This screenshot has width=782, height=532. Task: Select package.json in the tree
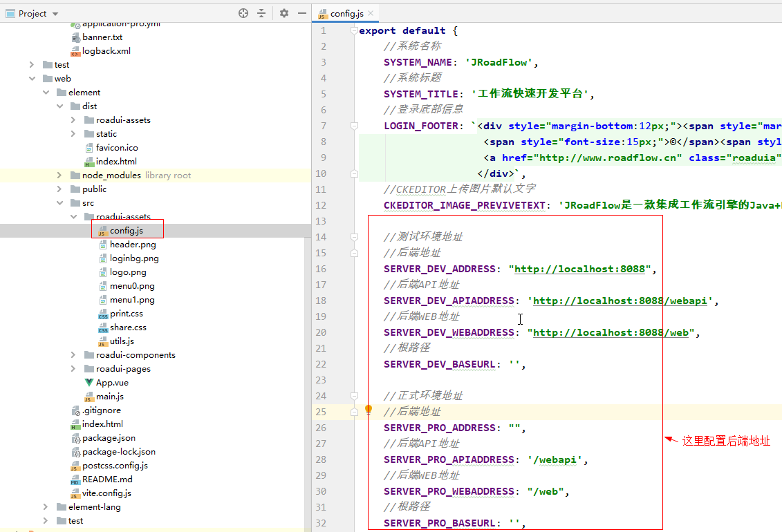coord(109,438)
